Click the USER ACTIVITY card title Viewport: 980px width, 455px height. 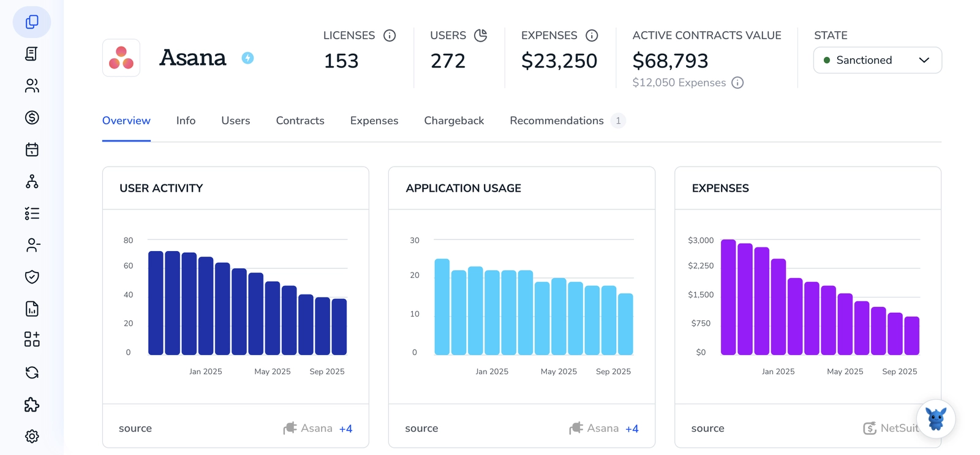pos(161,188)
